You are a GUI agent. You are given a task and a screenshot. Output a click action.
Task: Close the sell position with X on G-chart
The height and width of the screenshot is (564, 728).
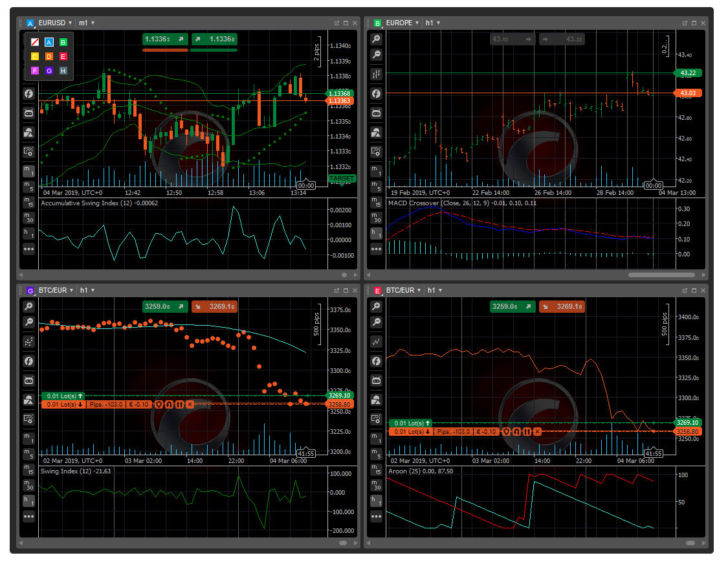coord(190,405)
